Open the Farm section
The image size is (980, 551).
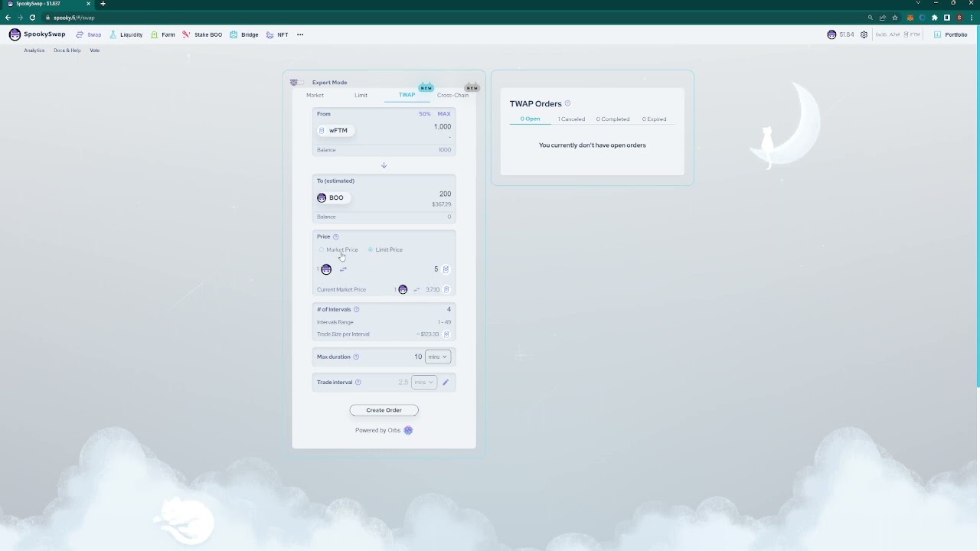click(x=162, y=34)
